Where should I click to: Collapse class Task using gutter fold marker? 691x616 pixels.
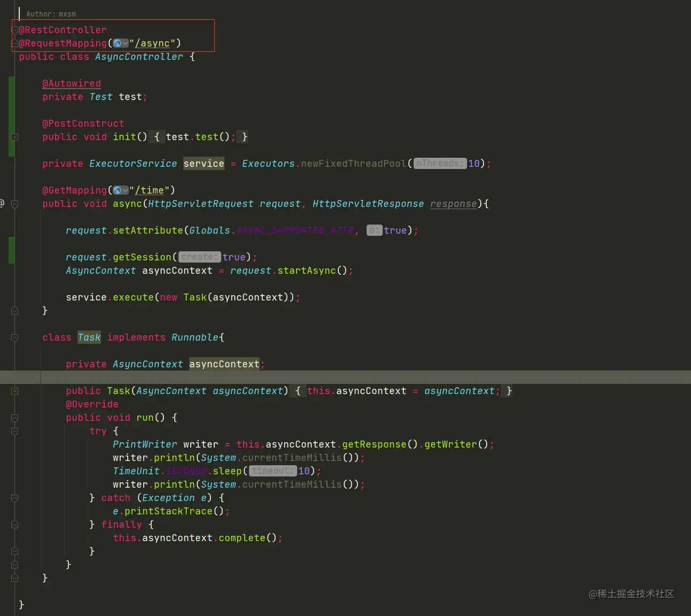[x=15, y=337]
